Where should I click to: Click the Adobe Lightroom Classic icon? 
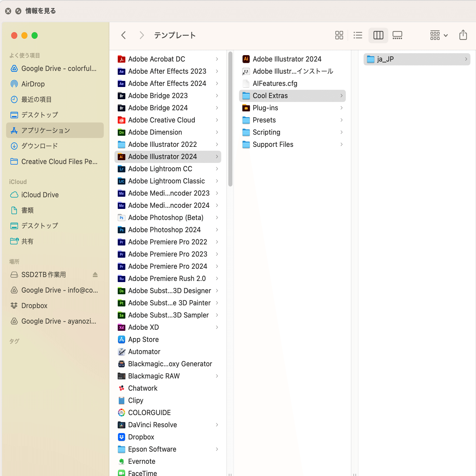pos(121,181)
